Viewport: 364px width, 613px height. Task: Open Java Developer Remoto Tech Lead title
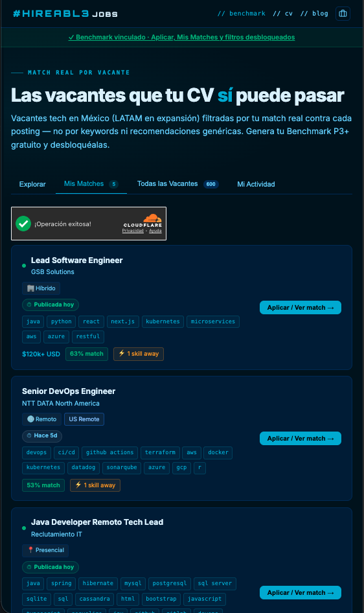tap(97, 522)
